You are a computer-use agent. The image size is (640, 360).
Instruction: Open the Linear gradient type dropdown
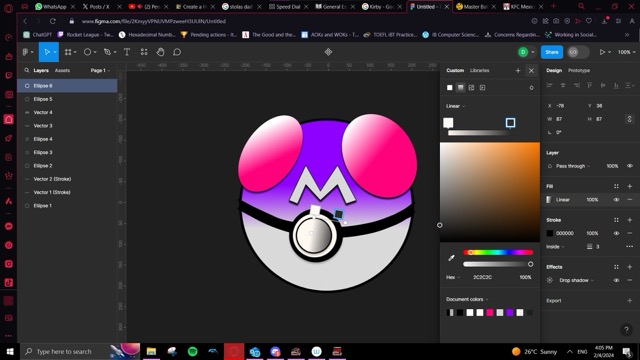coord(455,106)
